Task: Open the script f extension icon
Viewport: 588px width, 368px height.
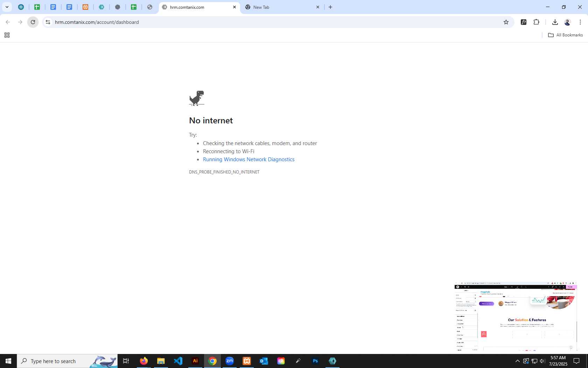Action: 524,22
